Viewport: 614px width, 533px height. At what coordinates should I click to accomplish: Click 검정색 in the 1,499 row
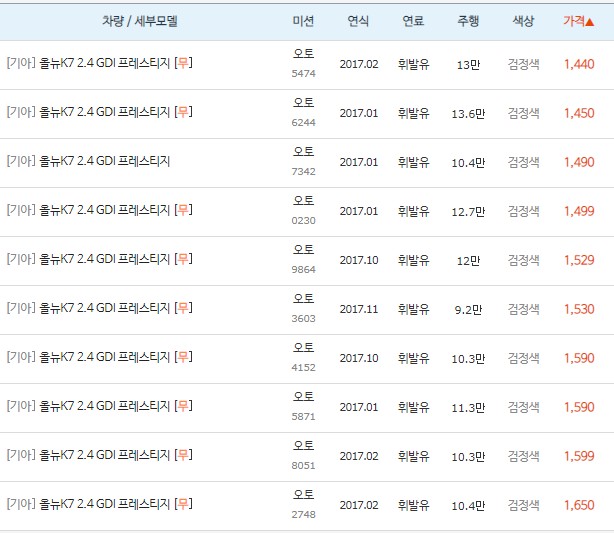click(x=524, y=211)
